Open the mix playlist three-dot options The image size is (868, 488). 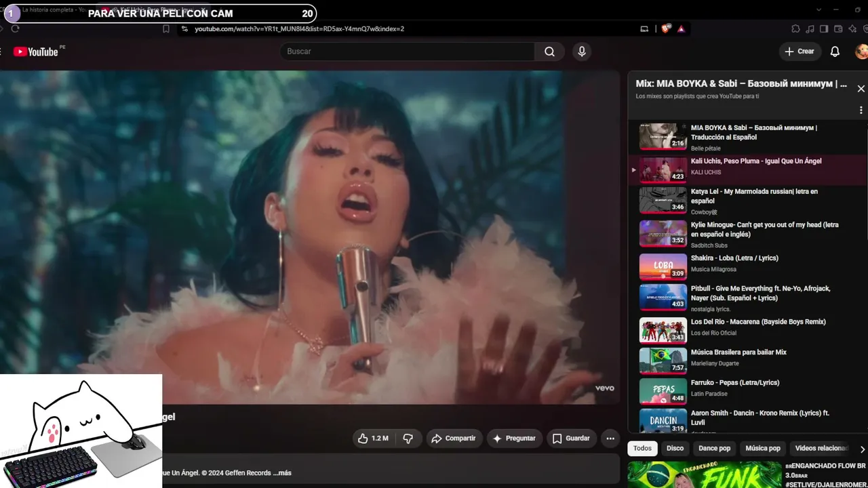(x=861, y=110)
